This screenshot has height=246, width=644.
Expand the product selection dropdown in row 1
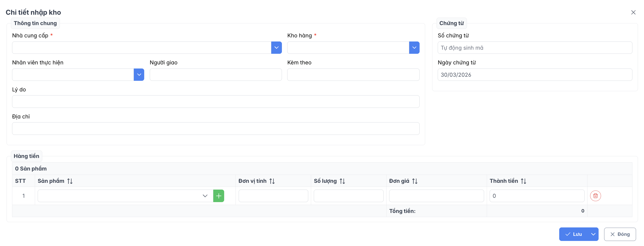click(x=205, y=196)
